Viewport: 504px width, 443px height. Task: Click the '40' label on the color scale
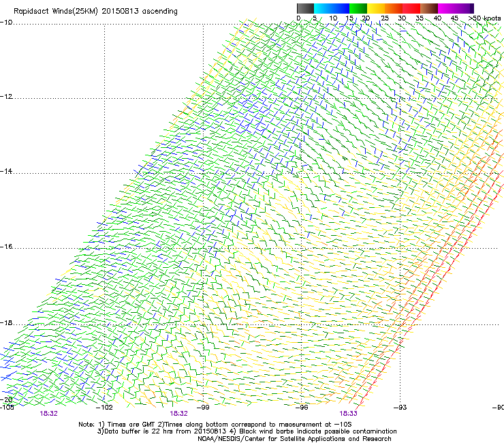click(437, 18)
